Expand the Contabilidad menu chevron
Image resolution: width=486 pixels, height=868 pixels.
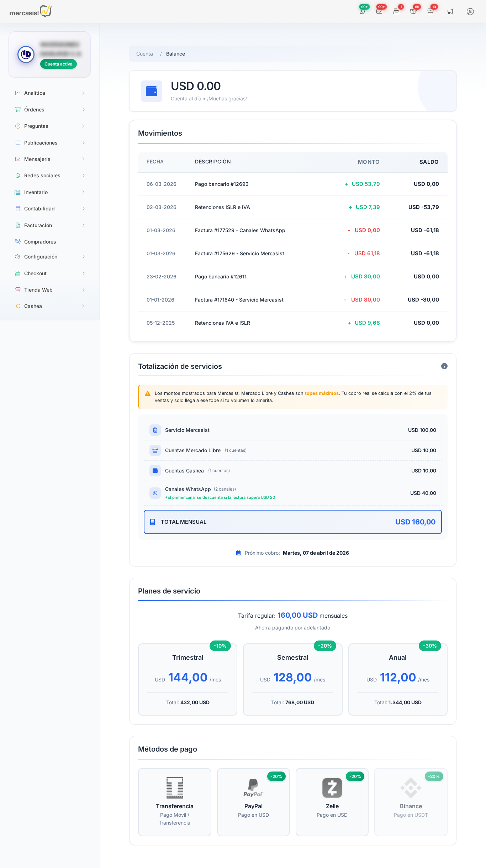(x=84, y=209)
